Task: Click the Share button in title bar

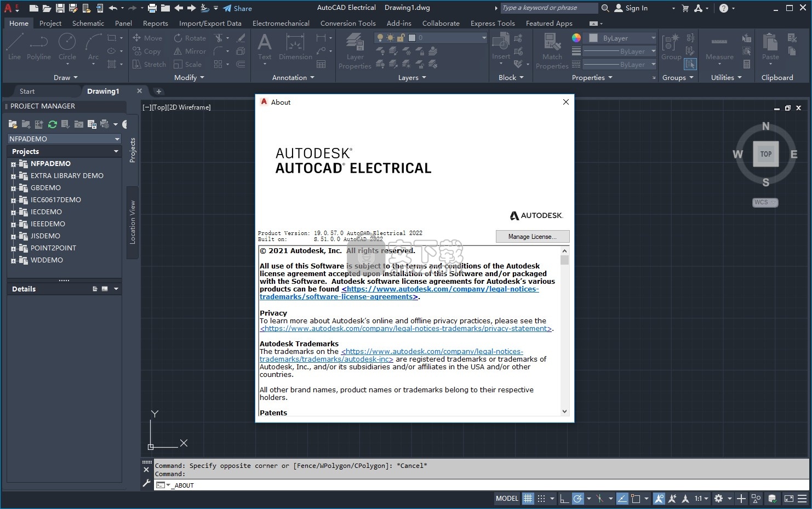Action: (x=237, y=8)
